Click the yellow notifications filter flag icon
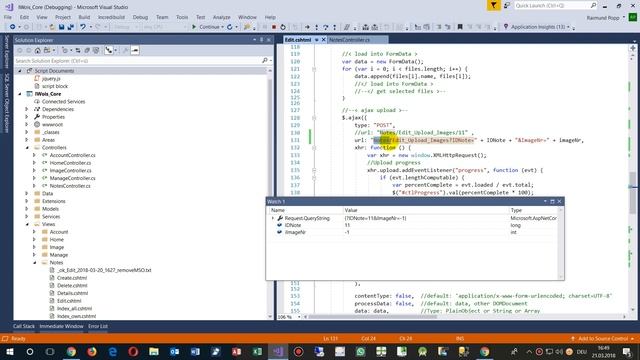 (493, 5)
